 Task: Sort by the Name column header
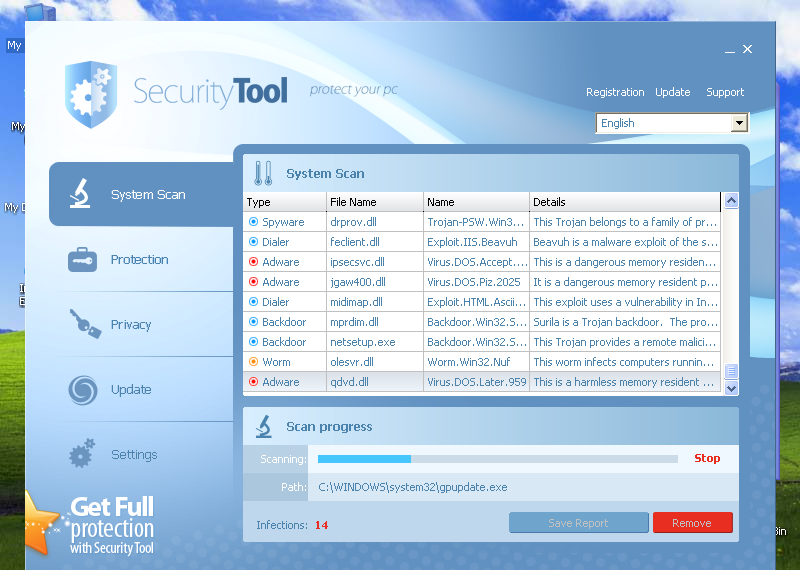pos(477,202)
